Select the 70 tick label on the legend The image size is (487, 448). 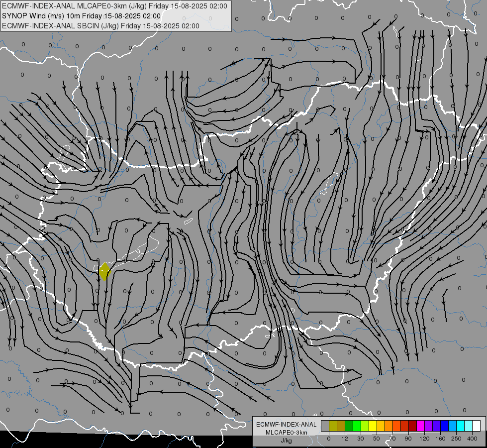[x=392, y=439]
